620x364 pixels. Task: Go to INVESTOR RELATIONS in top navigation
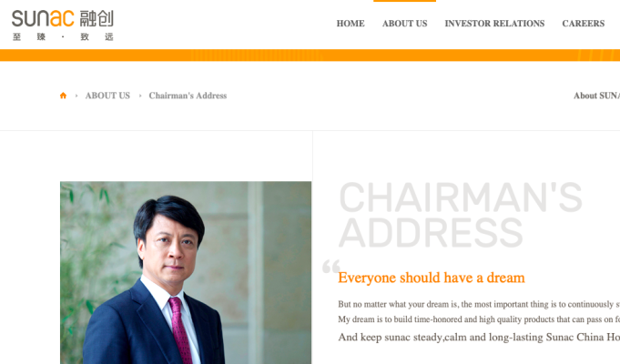494,24
